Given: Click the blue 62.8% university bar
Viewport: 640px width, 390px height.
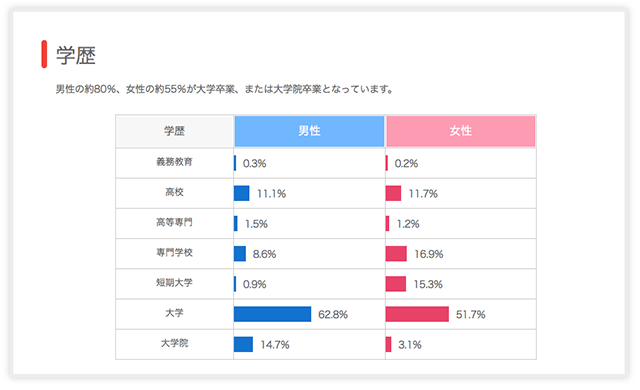Looking at the screenshot, I should click(272, 314).
